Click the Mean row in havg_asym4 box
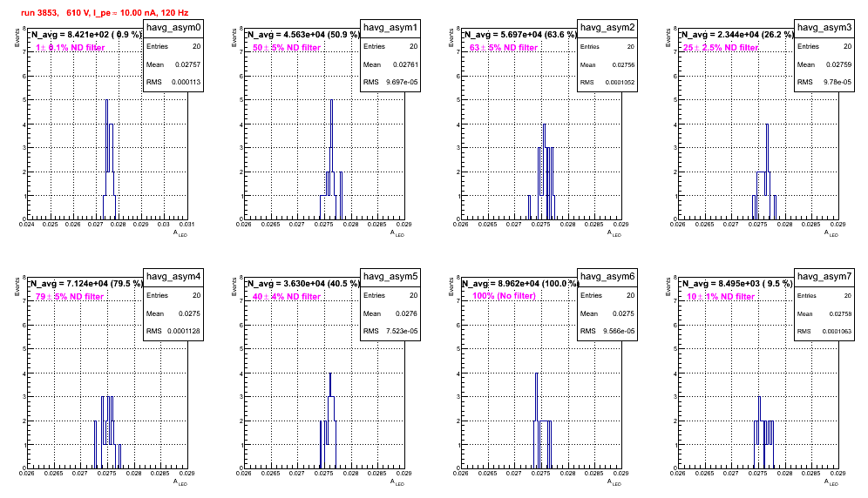 click(x=173, y=313)
